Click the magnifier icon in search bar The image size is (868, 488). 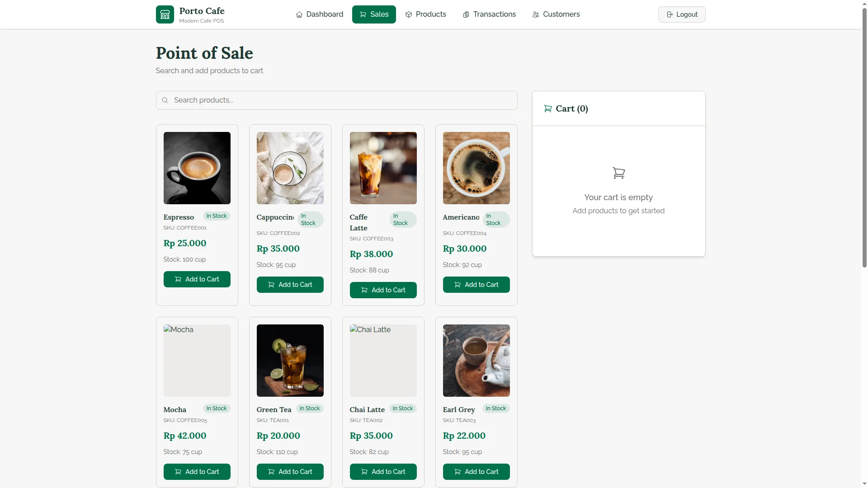(x=165, y=100)
